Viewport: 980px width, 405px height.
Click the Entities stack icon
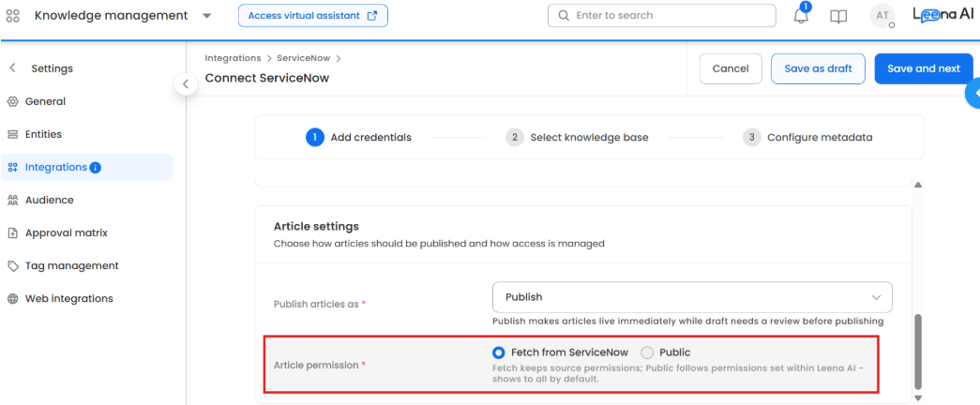click(x=12, y=134)
